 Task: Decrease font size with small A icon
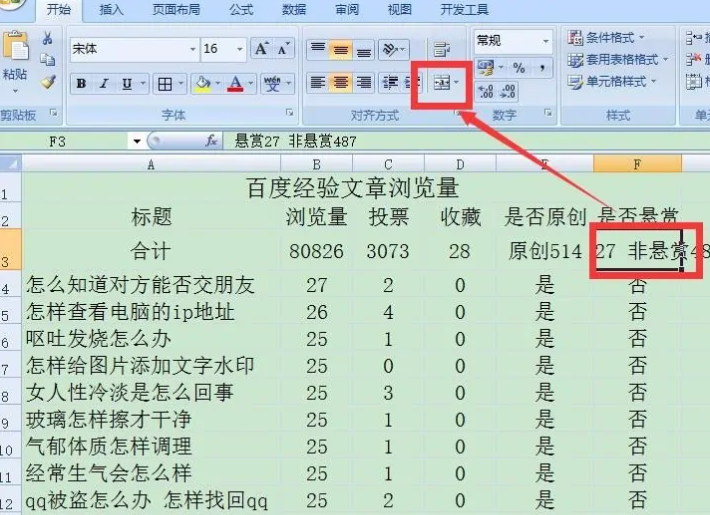click(x=283, y=48)
